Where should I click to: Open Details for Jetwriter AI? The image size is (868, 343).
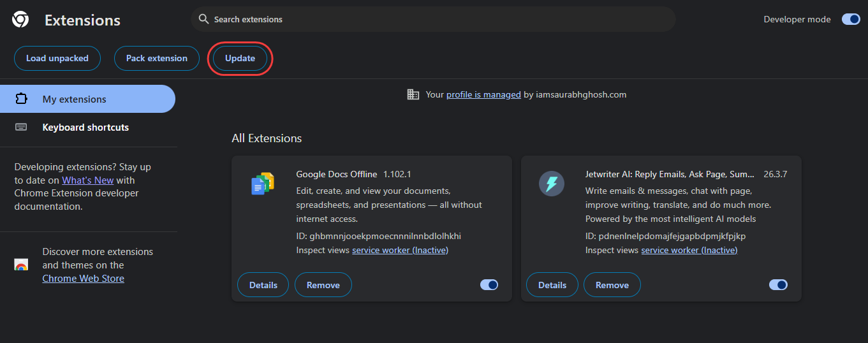click(552, 285)
